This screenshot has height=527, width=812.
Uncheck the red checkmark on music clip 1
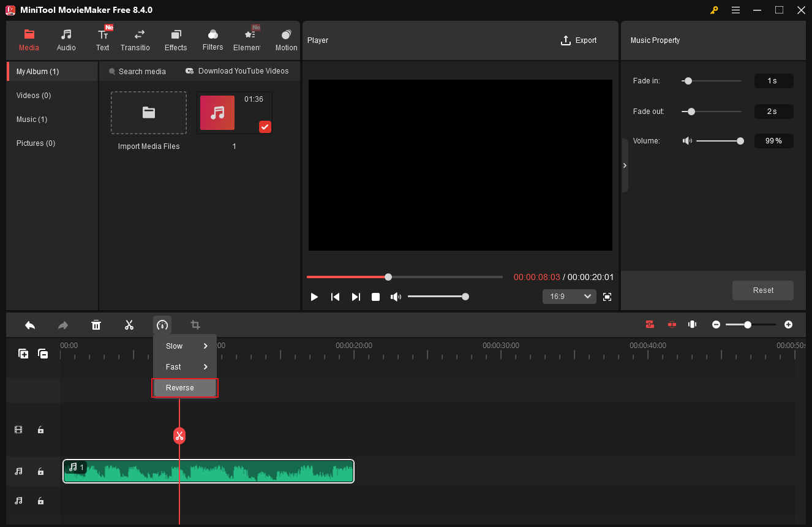265,127
